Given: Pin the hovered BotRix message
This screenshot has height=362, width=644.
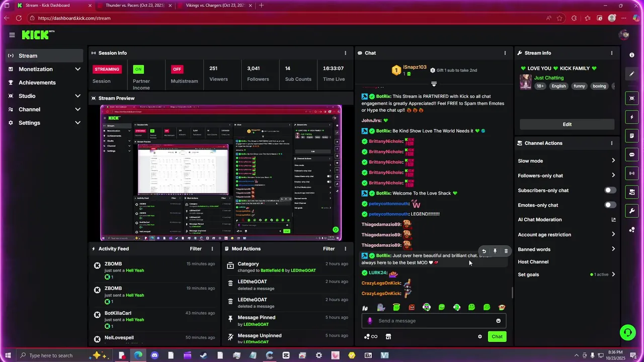Looking at the screenshot, I should coord(495,251).
